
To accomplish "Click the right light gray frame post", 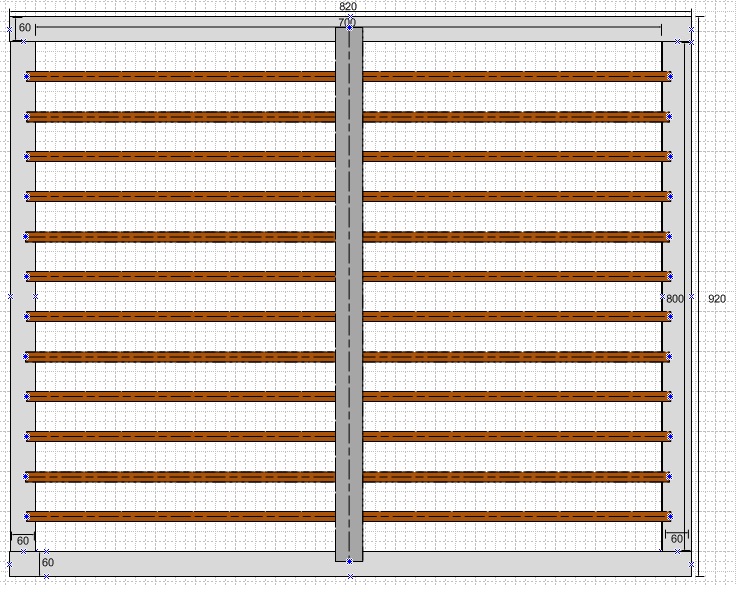I will coord(677,296).
